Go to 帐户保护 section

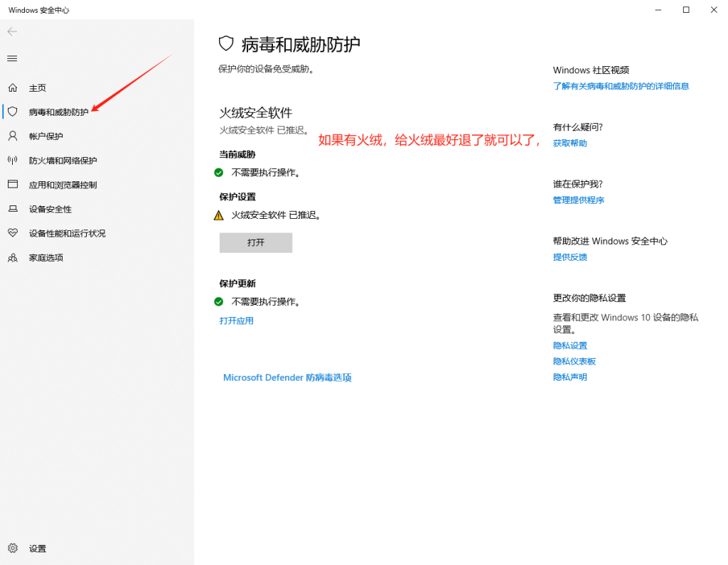[x=46, y=136]
